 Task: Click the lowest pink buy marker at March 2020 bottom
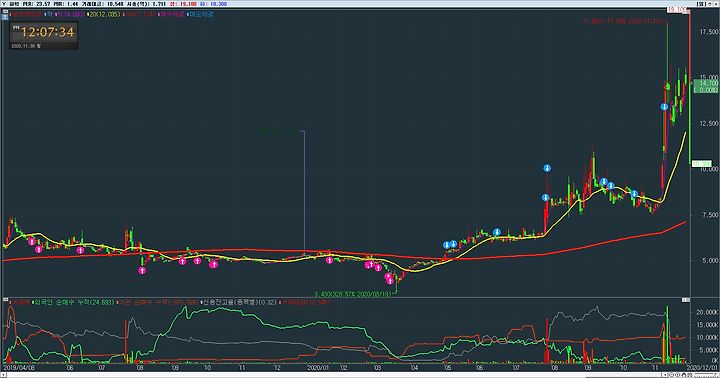point(390,281)
